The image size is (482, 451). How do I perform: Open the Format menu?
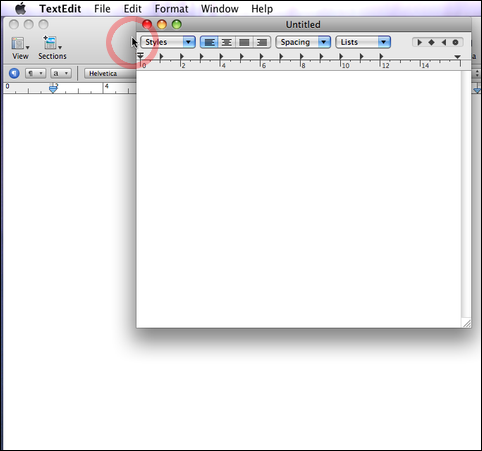[x=171, y=9]
